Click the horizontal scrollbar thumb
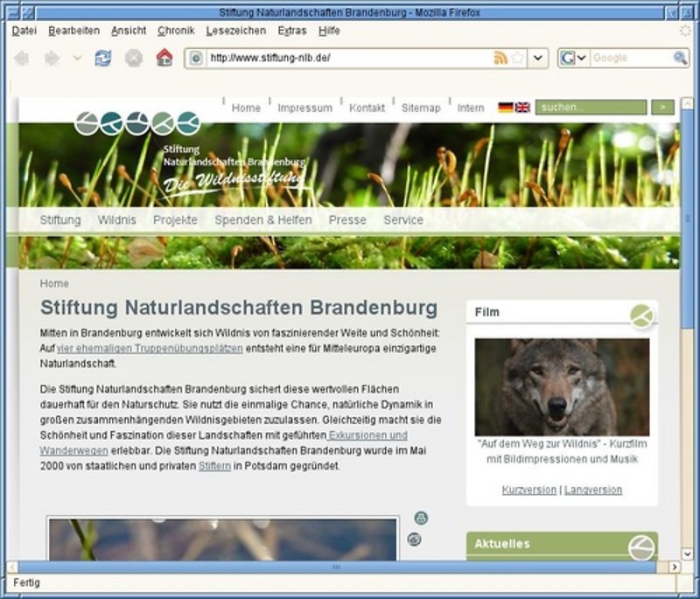 click(337, 567)
